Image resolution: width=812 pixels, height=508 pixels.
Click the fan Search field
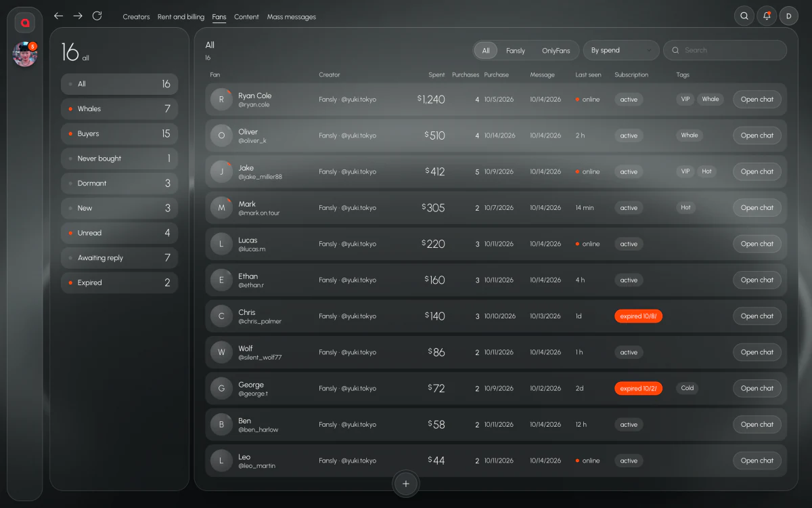pos(725,50)
